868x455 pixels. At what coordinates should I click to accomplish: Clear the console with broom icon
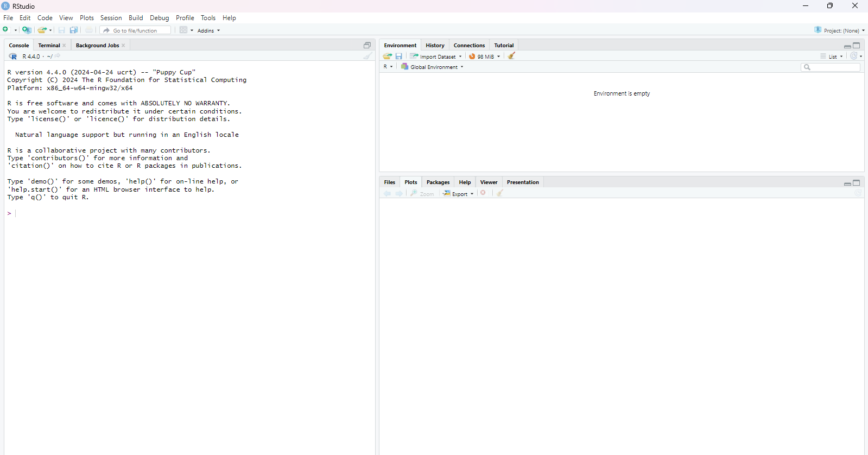[x=368, y=56]
